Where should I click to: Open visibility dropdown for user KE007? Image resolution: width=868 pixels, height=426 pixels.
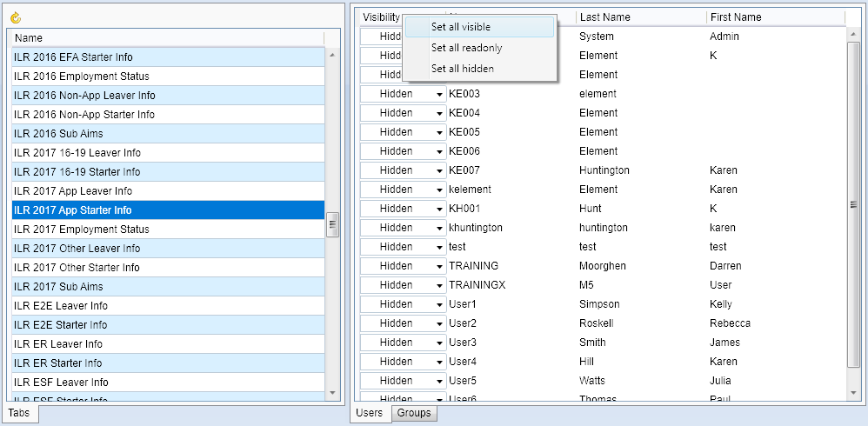click(x=438, y=170)
